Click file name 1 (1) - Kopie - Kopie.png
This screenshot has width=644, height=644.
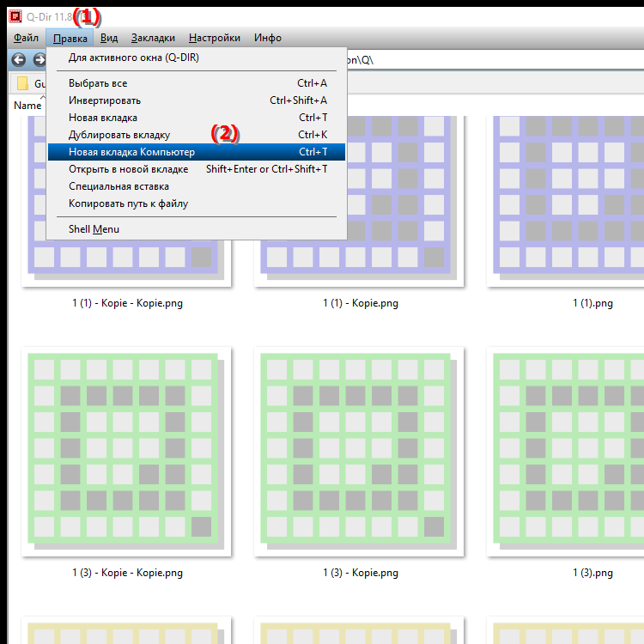[127, 303]
